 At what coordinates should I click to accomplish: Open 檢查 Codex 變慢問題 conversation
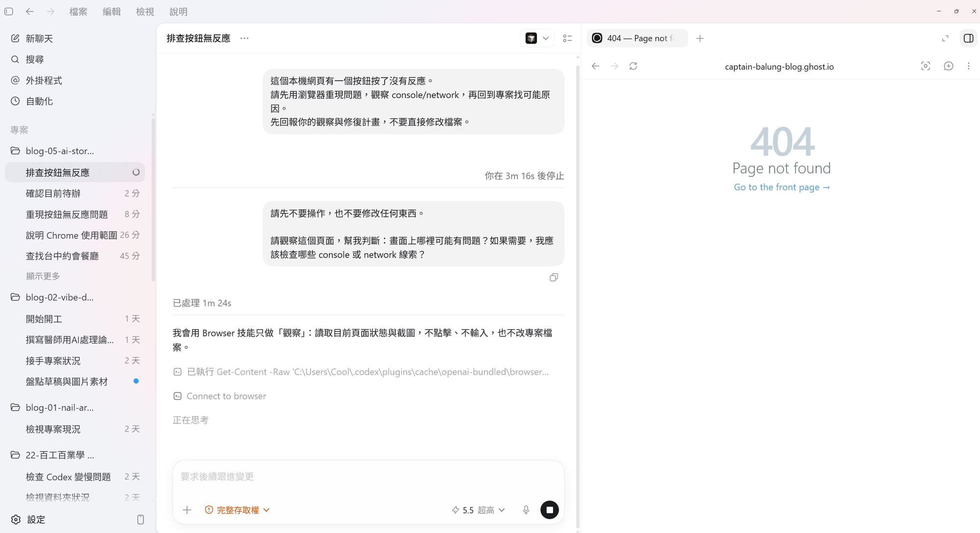[75, 477]
